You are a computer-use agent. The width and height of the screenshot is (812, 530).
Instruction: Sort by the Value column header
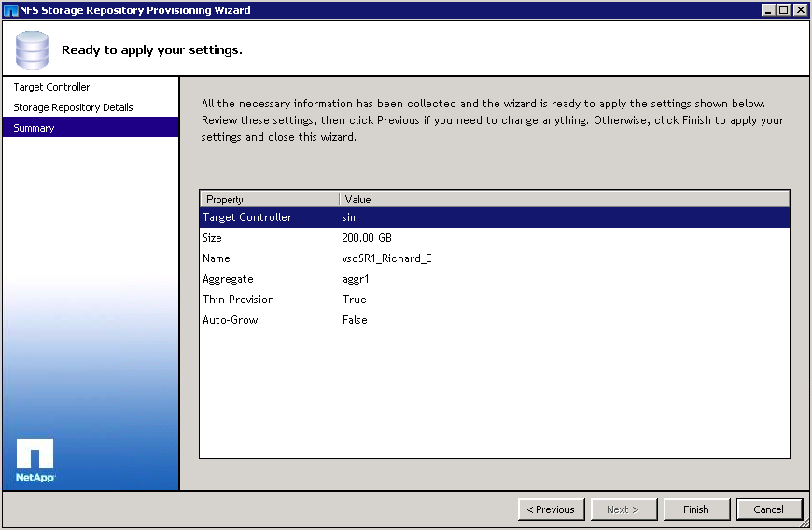point(564,199)
